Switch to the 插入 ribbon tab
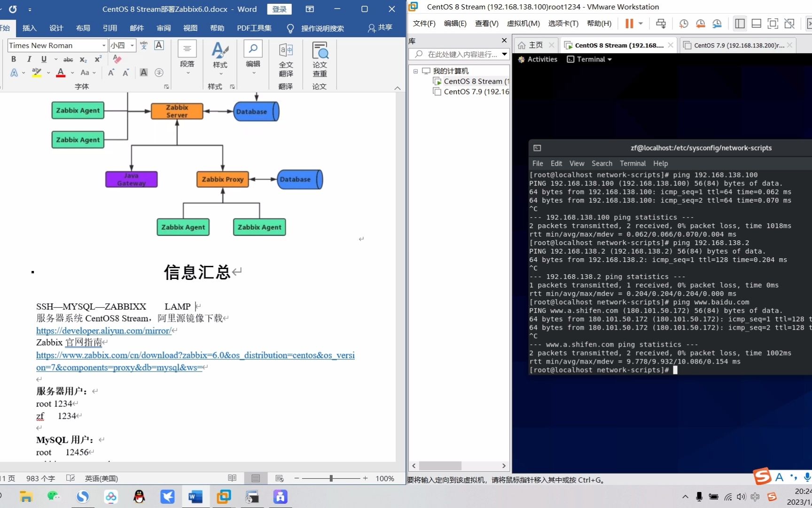 pos(29,28)
